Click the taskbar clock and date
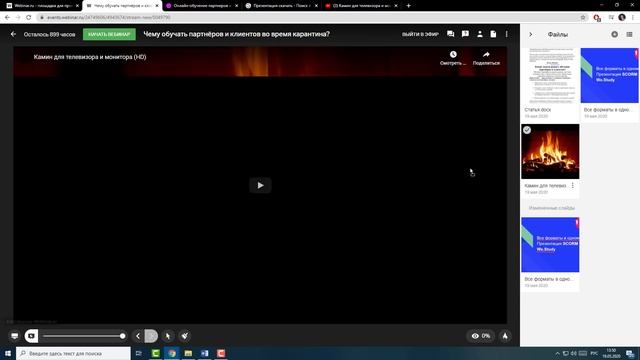This screenshot has width=640, height=360. tap(611, 353)
